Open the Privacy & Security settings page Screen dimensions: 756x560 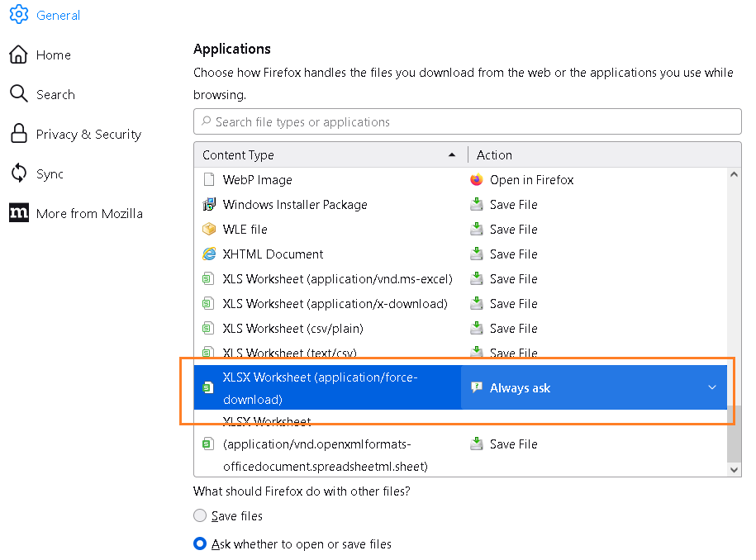point(88,135)
